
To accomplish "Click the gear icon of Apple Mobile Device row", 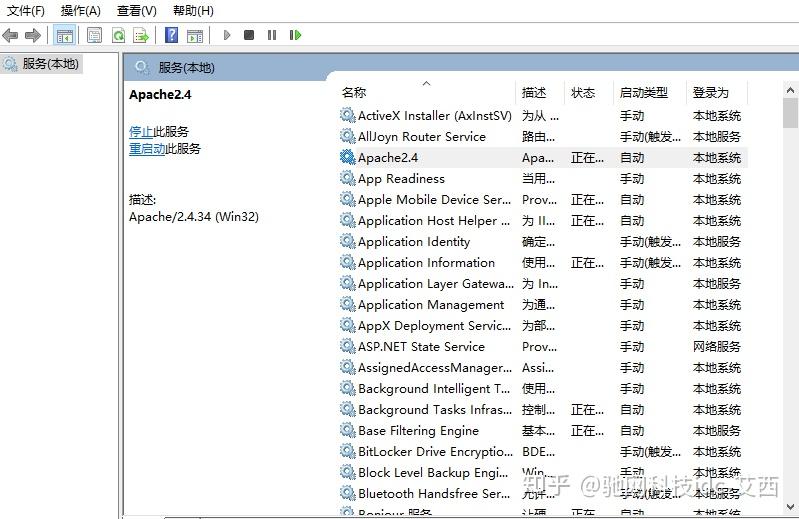I will pos(348,200).
